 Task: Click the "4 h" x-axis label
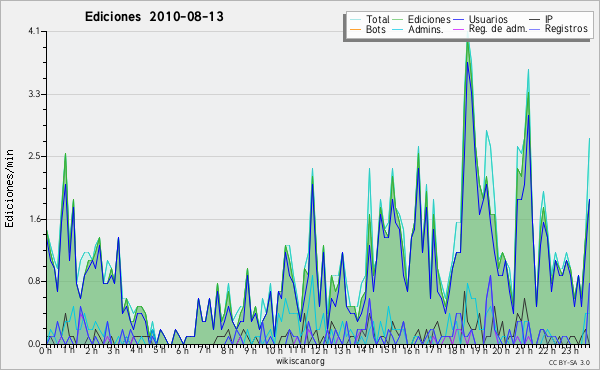pyautogui.click(x=136, y=350)
